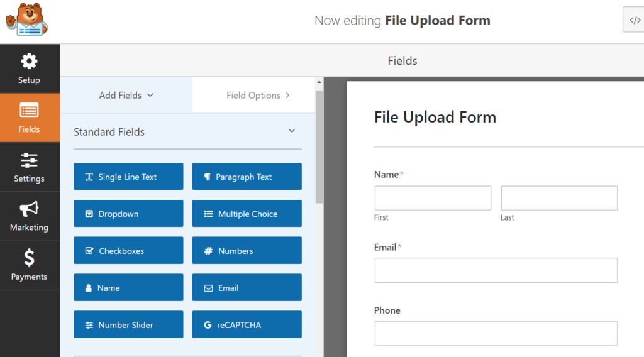Open the embed code button
This screenshot has width=644, height=357.
(x=634, y=20)
